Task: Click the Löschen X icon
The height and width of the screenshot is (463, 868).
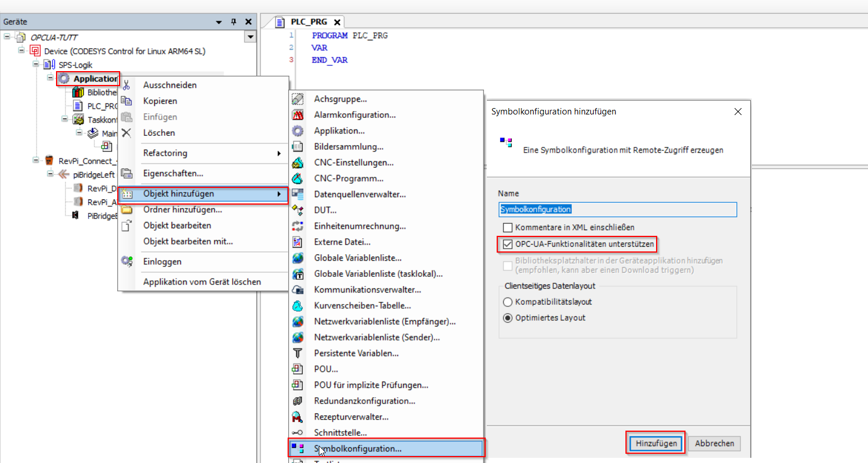Action: (x=127, y=132)
